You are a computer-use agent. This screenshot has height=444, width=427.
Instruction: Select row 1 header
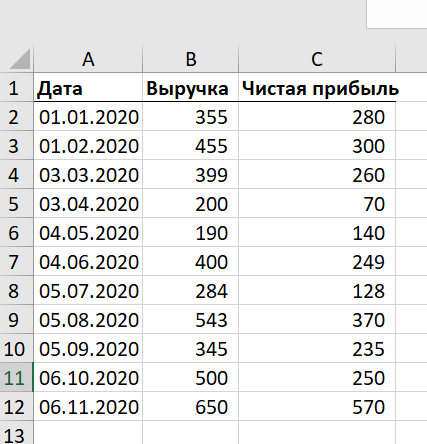[17, 87]
